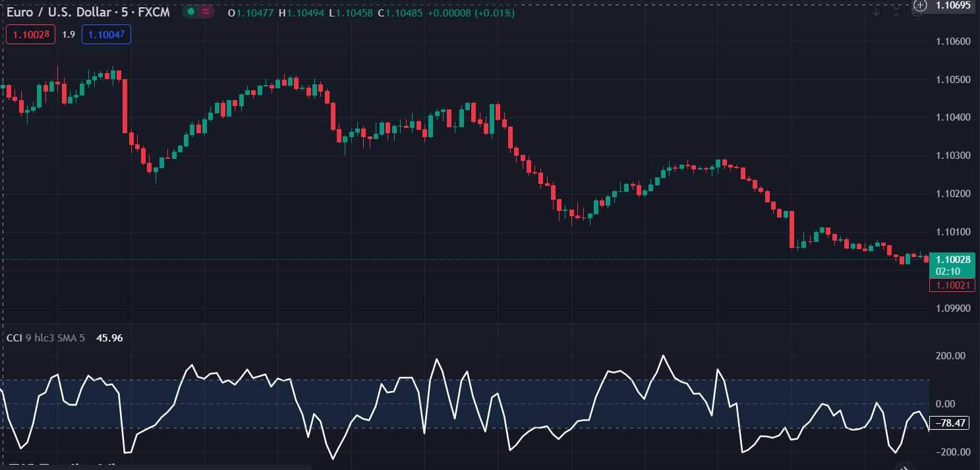The width and height of the screenshot is (980, 470).
Task: Click the pink approximate-data icon beside FXCM
Action: [206, 12]
